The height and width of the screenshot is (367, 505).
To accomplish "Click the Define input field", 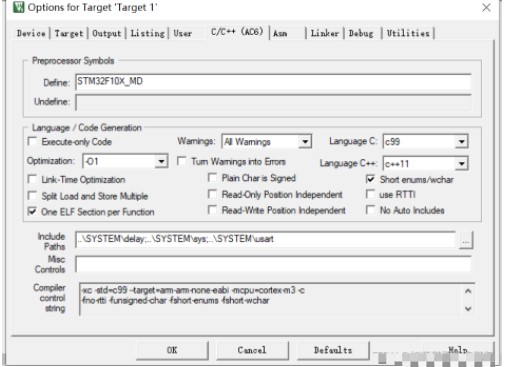I will (273, 82).
